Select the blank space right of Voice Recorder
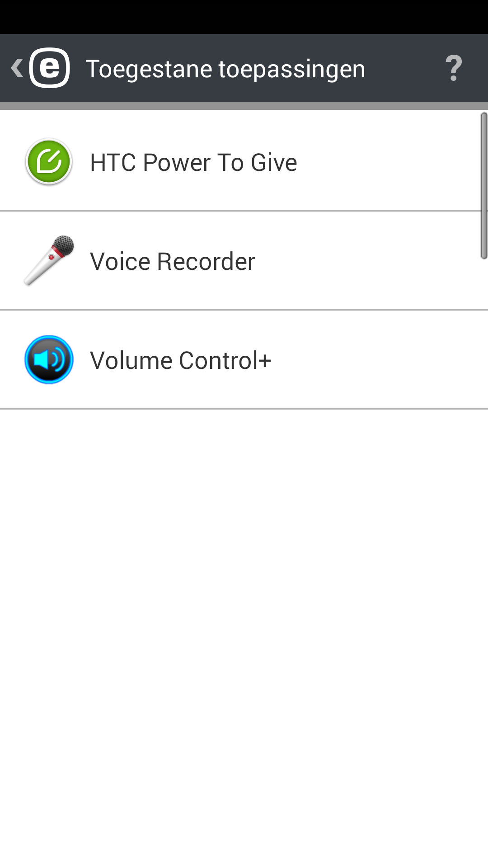 pyautogui.click(x=366, y=261)
